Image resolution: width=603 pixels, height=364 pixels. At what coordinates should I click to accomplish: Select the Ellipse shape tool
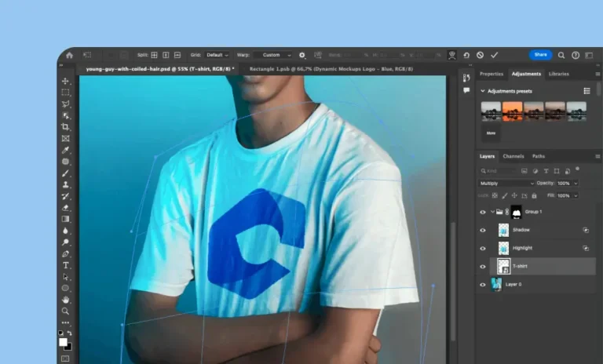pyautogui.click(x=65, y=288)
